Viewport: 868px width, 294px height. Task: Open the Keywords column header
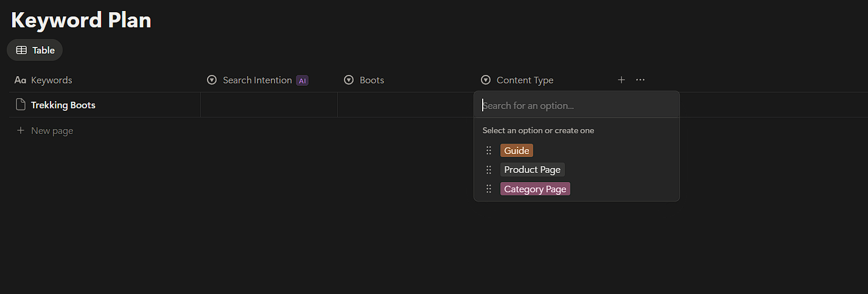[x=51, y=80]
